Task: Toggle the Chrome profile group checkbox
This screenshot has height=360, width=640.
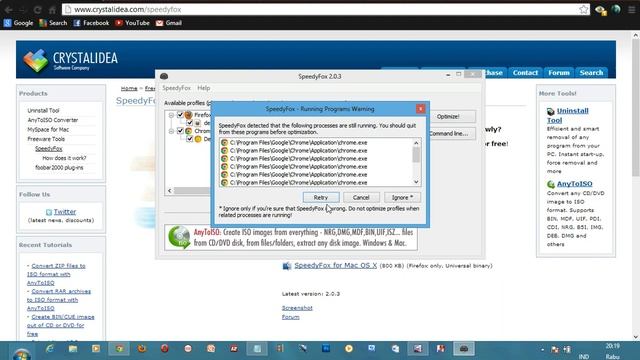Action: [x=180, y=131]
